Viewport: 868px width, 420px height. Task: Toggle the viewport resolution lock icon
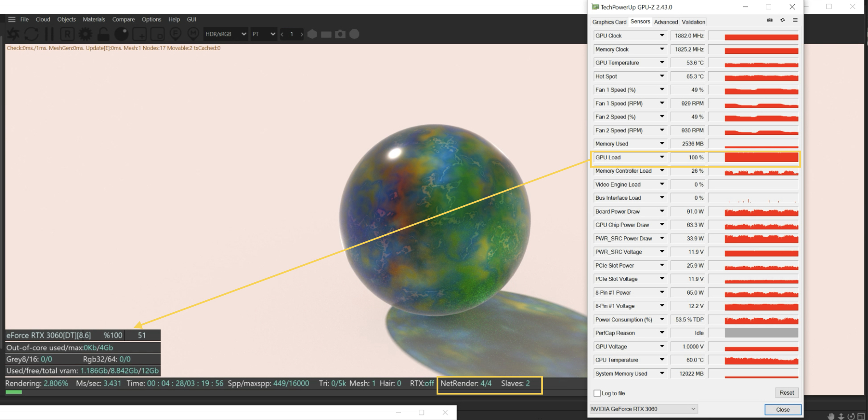(x=103, y=34)
